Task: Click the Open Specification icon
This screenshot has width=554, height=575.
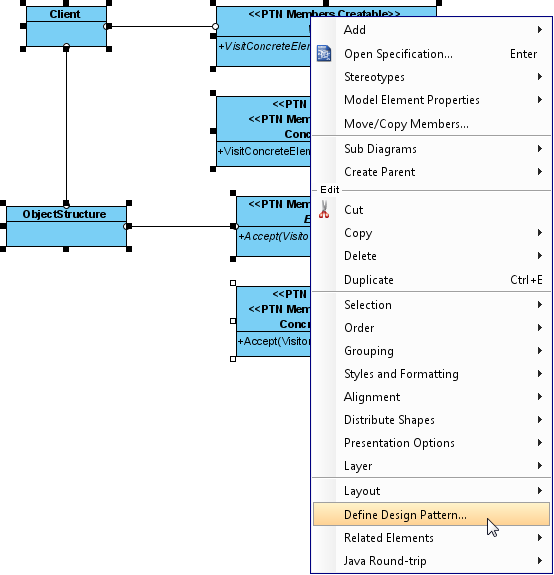Action: [324, 54]
